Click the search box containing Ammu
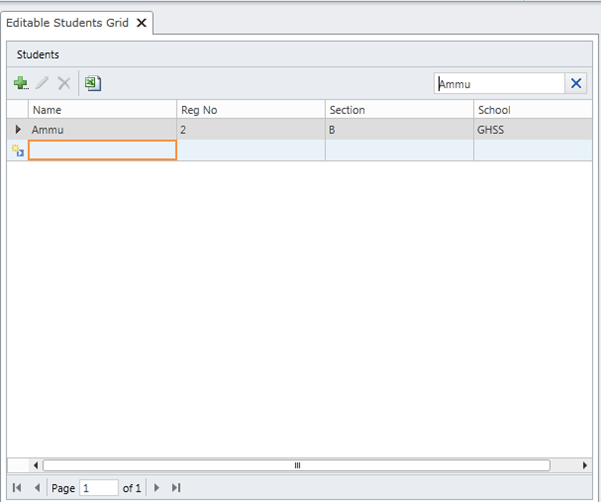The image size is (601, 502). coord(499,84)
